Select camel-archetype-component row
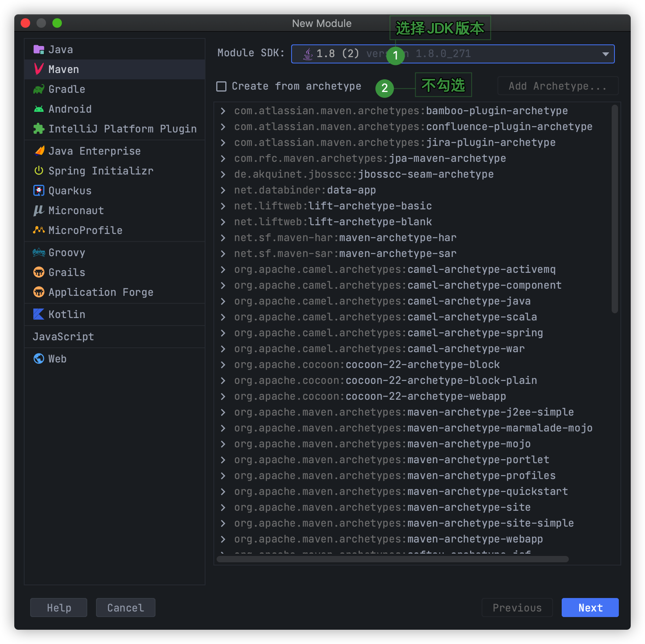 pos(413,286)
